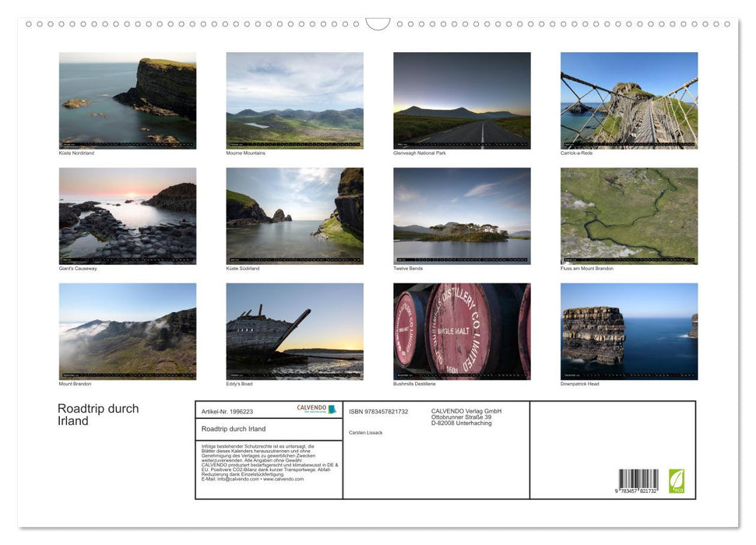
Task: Select the Fluss am Mount Brandon image
Action: (x=629, y=214)
